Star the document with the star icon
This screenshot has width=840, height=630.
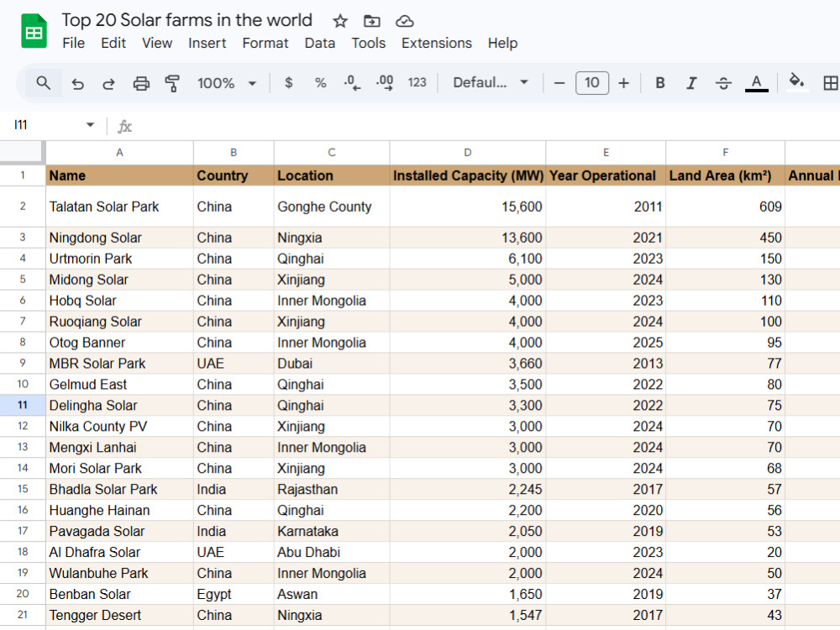pyautogui.click(x=340, y=22)
